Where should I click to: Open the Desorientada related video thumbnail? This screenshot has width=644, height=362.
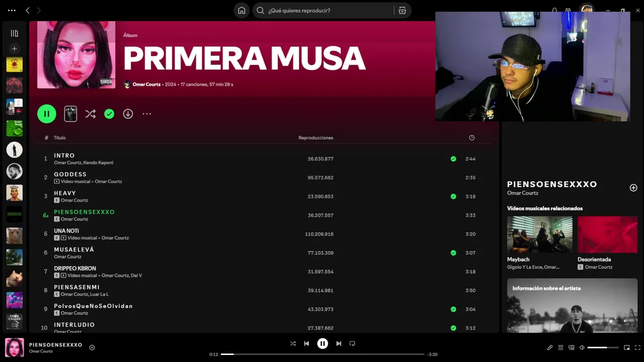[x=607, y=234]
